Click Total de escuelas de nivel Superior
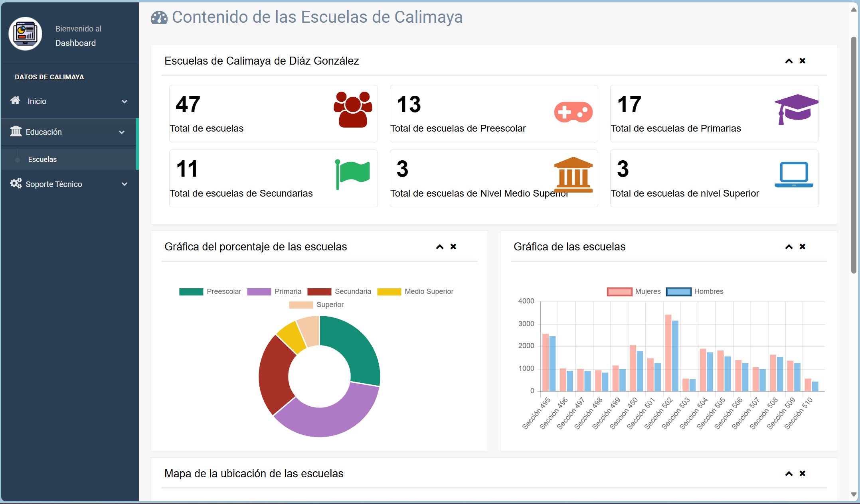This screenshot has width=860, height=504. (x=685, y=193)
